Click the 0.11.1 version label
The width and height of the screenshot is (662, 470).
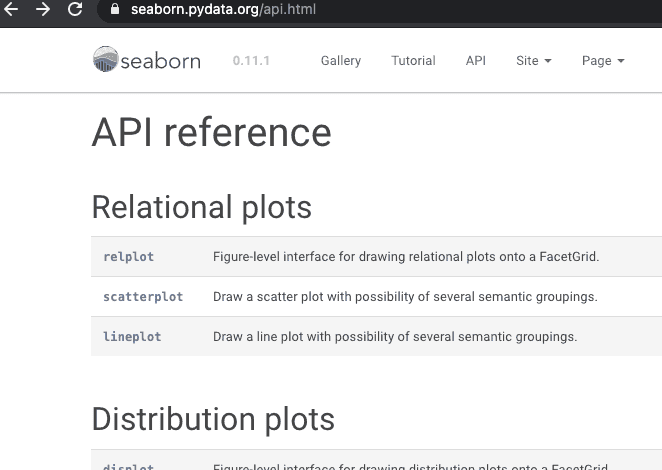coord(251,61)
